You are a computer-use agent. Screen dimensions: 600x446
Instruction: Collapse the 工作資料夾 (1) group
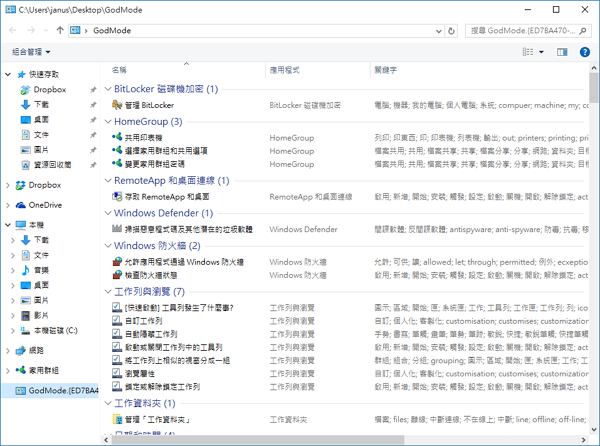(x=108, y=403)
